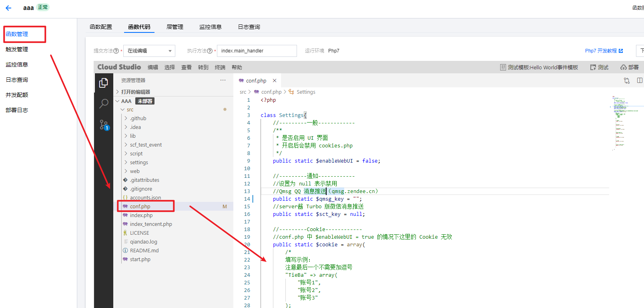This screenshot has height=308, width=644.
Task: Switch to the 层管理 tab
Action: coord(175,27)
